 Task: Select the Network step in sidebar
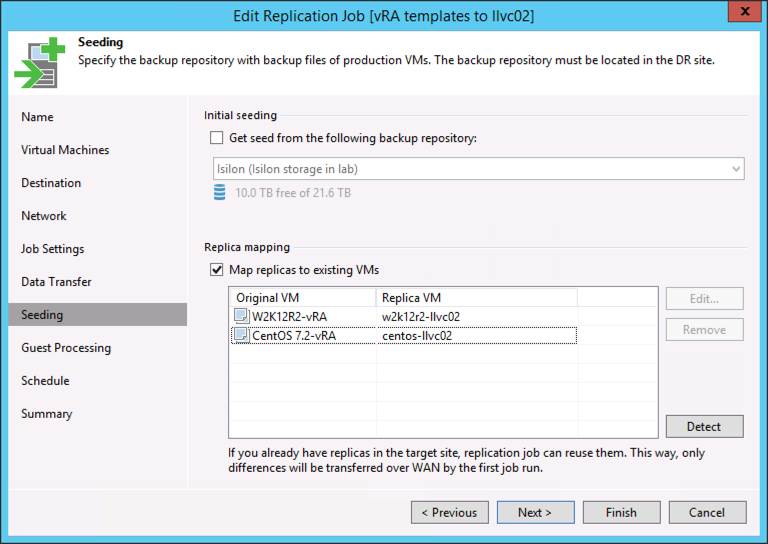pyautogui.click(x=44, y=216)
